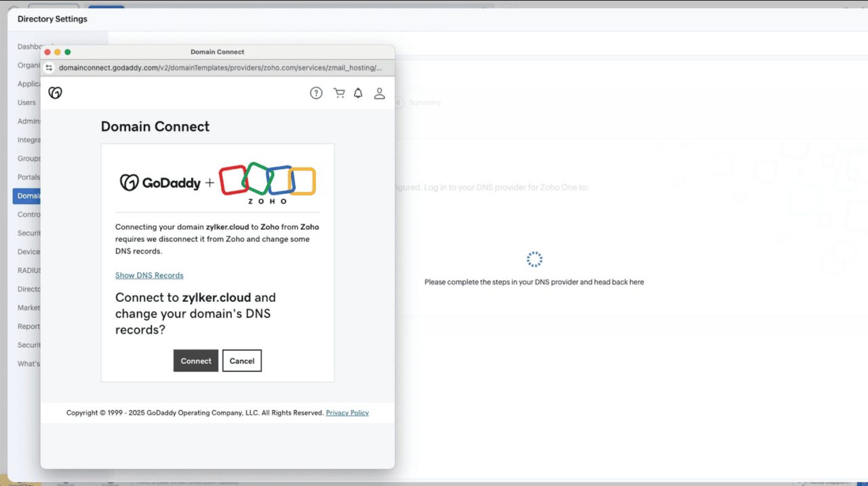Image resolution: width=868 pixels, height=486 pixels.
Task: Open Portals in the sidebar
Action: pos(28,177)
